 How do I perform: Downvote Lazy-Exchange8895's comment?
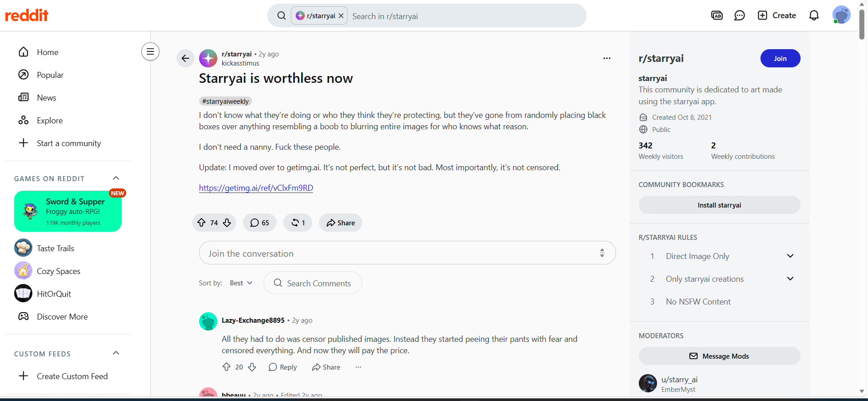252,367
